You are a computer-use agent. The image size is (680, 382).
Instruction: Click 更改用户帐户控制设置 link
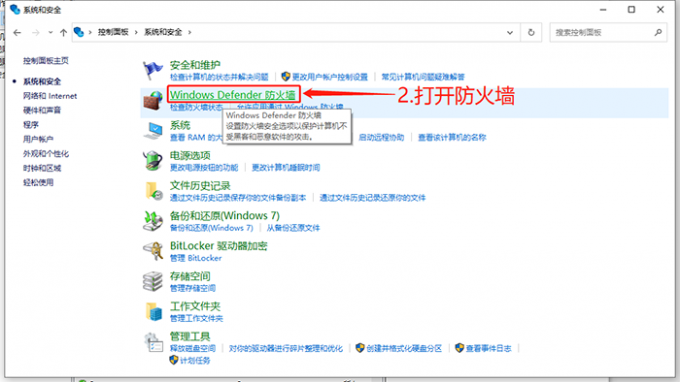(x=330, y=77)
